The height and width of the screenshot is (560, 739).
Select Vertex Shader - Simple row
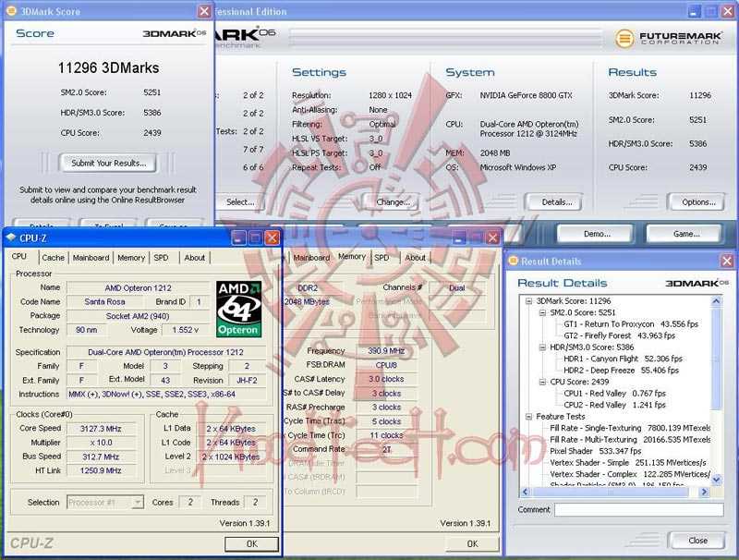[x=628, y=462]
